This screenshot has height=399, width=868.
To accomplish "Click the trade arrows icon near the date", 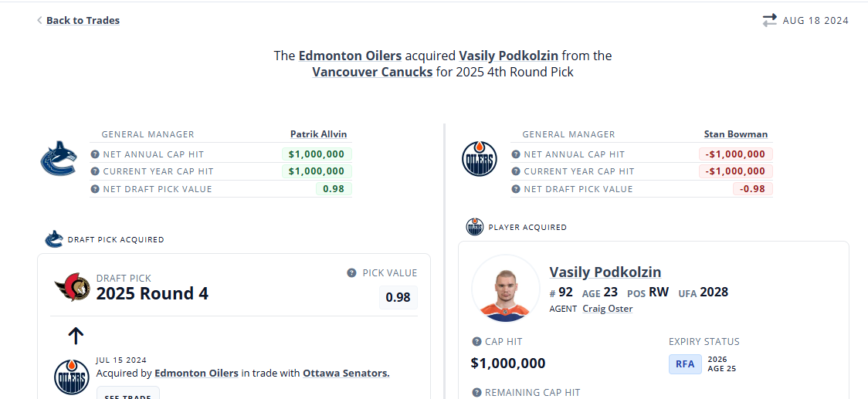I will (769, 21).
